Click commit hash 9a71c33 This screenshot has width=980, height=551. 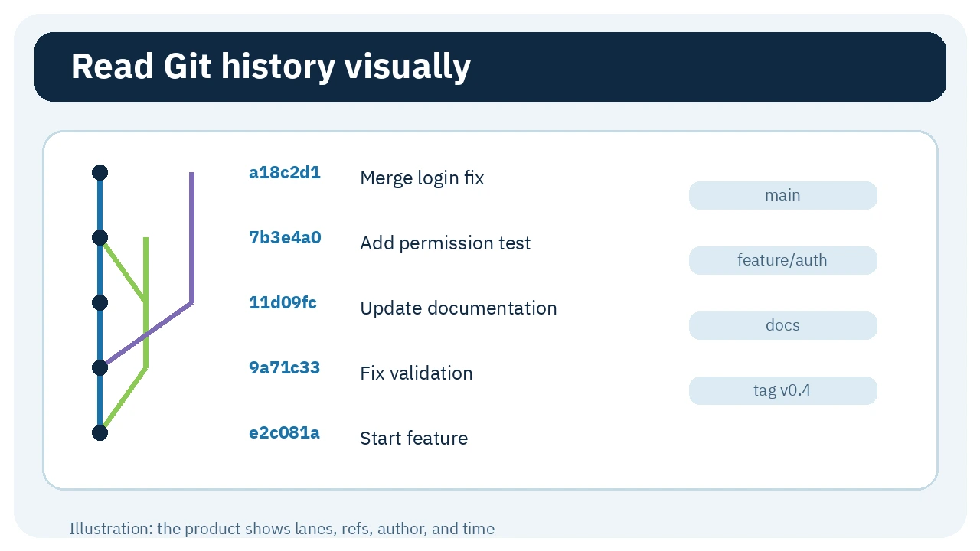[284, 368]
